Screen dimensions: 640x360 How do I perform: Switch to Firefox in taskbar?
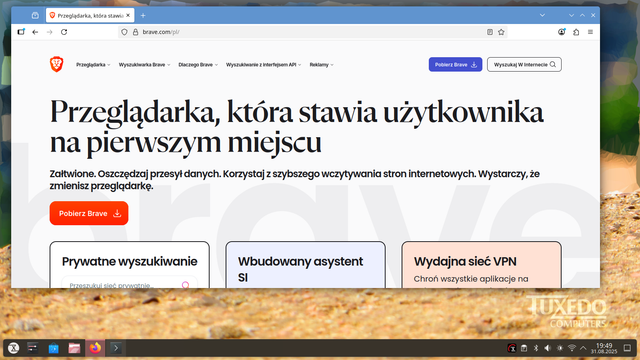click(95, 348)
